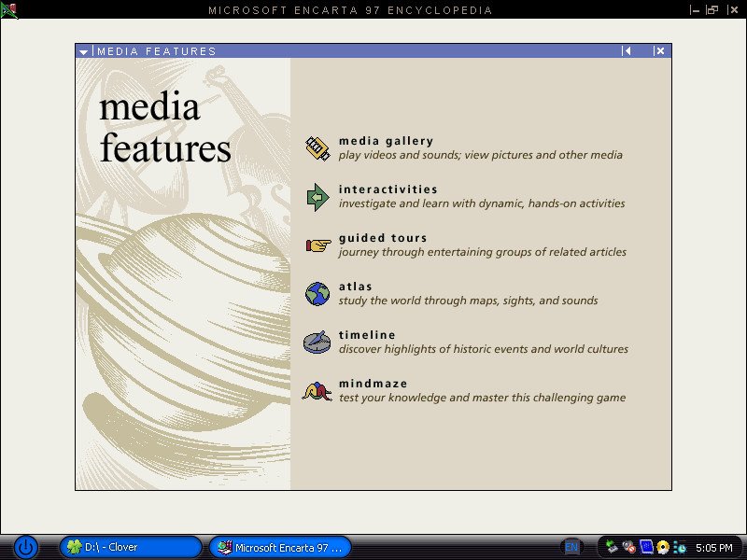The image size is (747, 560).
Task: Click the interactivities green arrow icon
Action: 317,197
